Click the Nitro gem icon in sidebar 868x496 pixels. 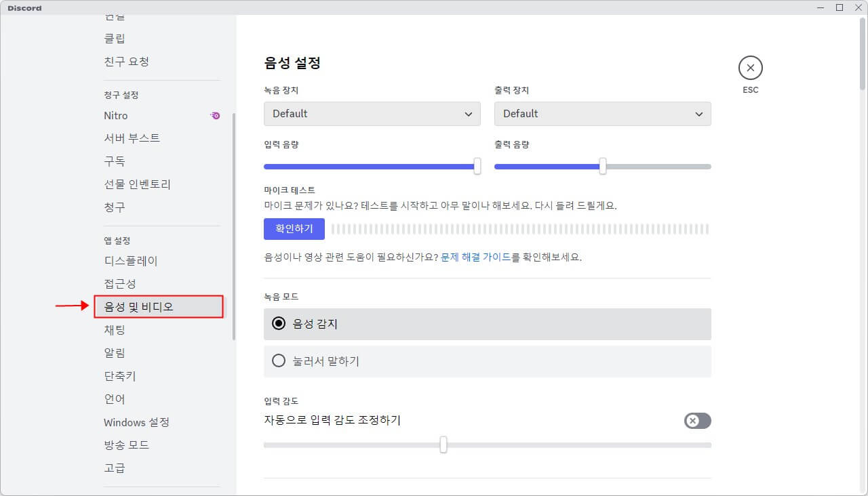coord(215,116)
